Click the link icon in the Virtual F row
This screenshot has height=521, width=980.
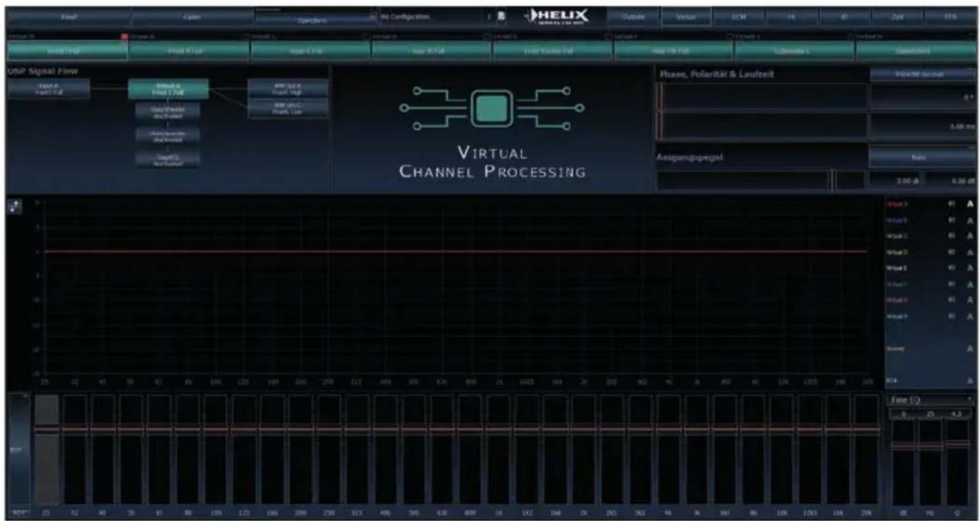[x=951, y=284]
